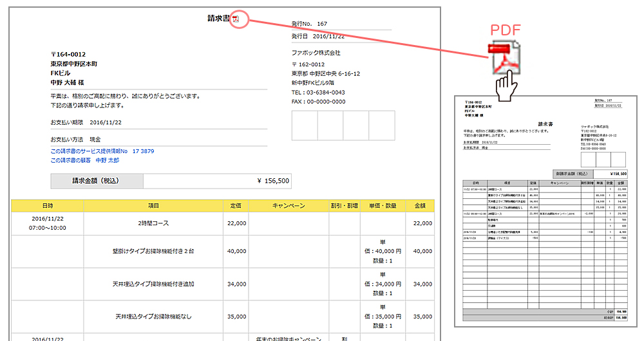Select greeting line 平素は、格別のご高配に賜わり

(x=126, y=96)
